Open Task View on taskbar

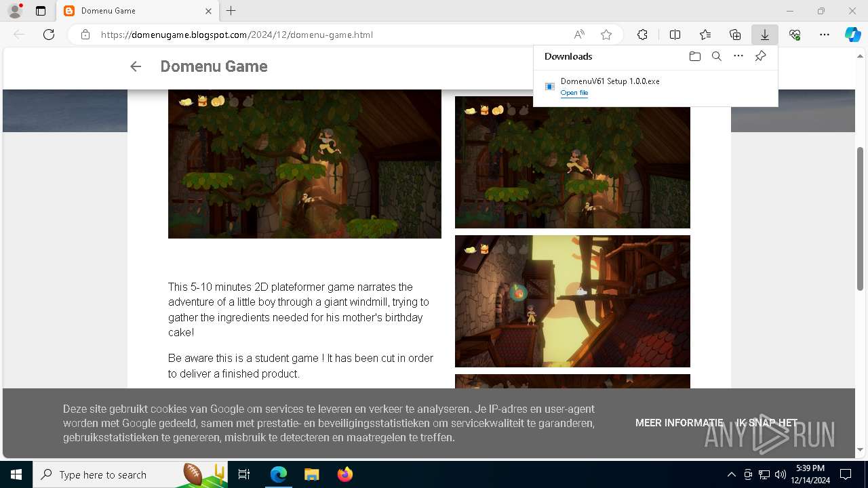click(245, 474)
